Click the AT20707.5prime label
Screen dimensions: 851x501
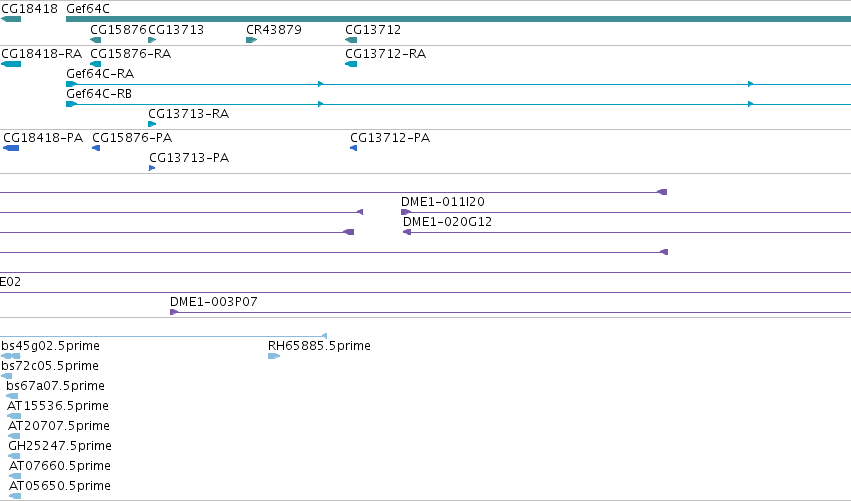(59, 426)
